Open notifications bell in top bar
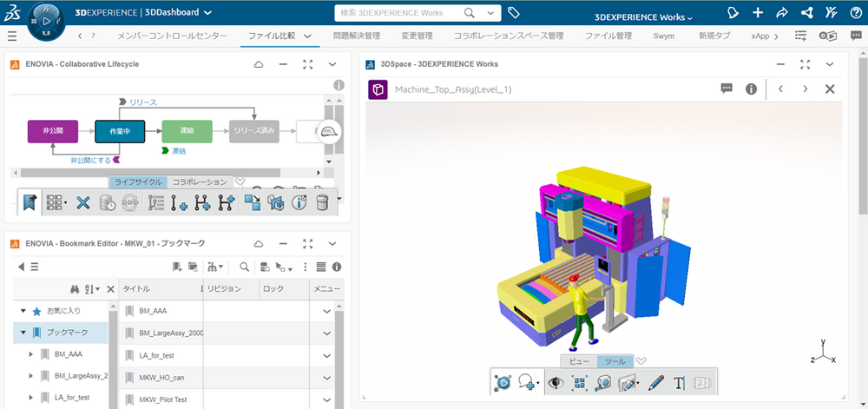Image resolution: width=868 pixels, height=409 pixels. [733, 13]
